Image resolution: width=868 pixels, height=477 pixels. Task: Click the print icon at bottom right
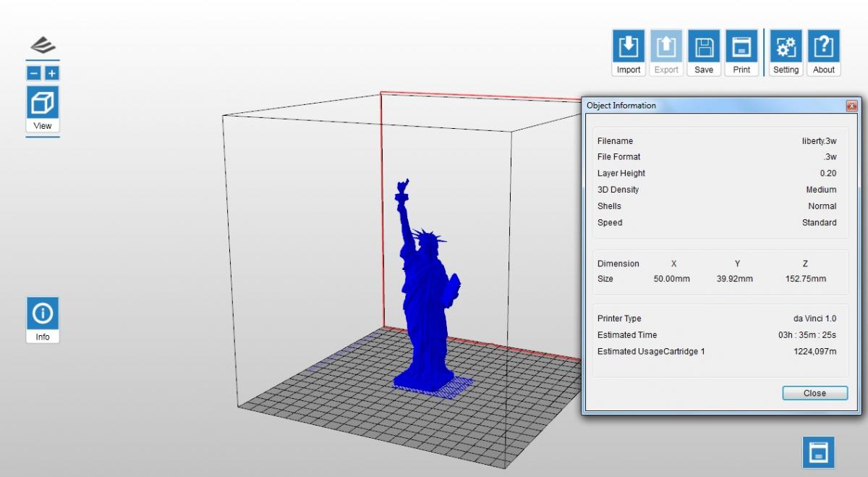[x=818, y=452]
